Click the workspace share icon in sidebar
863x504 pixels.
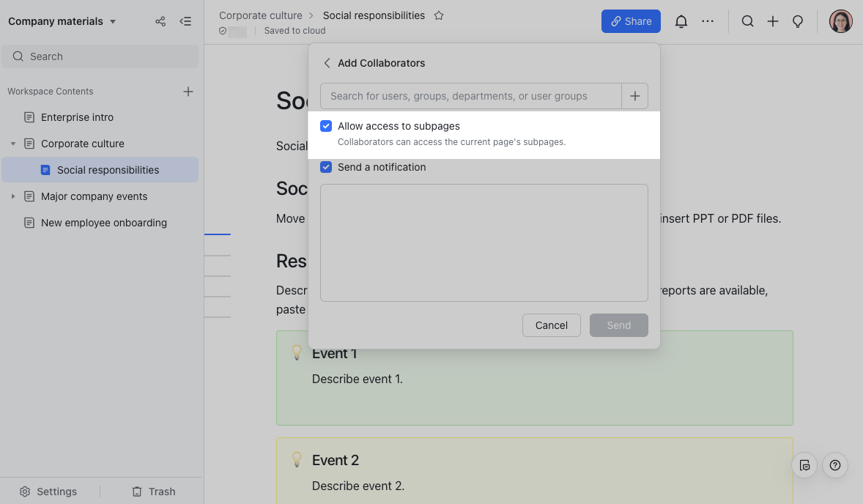pyautogui.click(x=160, y=21)
